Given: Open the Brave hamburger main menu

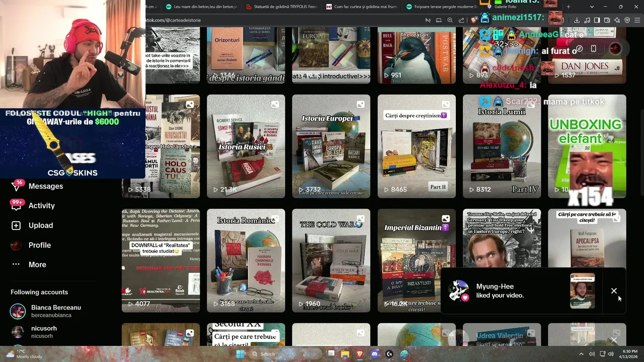Looking at the screenshot, I should pos(637,20).
